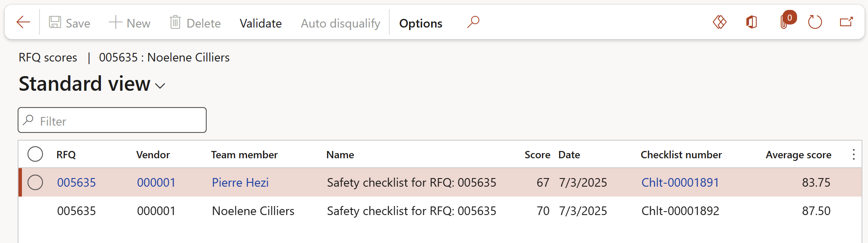The height and width of the screenshot is (243, 868).
Task: Open grid options three-dot menu
Action: point(853,154)
